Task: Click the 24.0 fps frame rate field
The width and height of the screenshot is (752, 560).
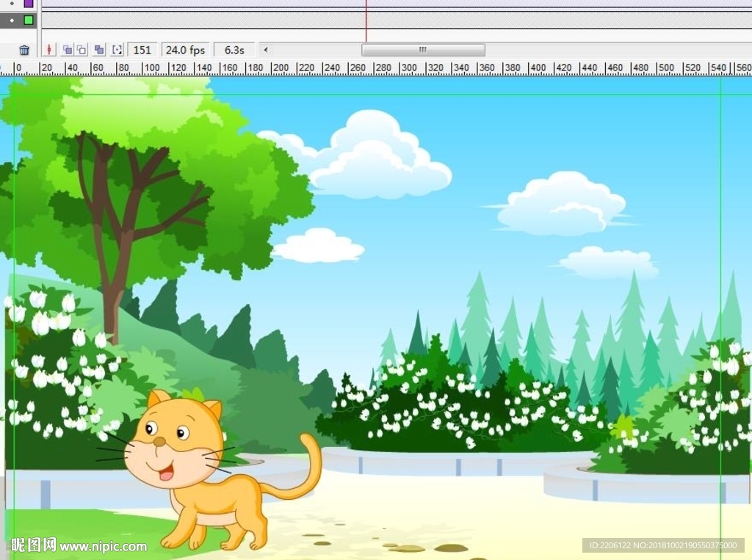Action: 185,50
